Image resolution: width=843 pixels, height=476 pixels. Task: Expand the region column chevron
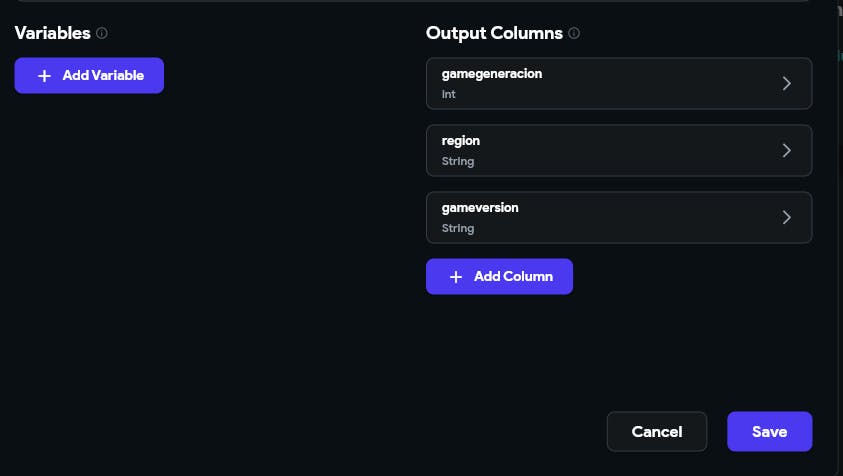click(x=786, y=151)
